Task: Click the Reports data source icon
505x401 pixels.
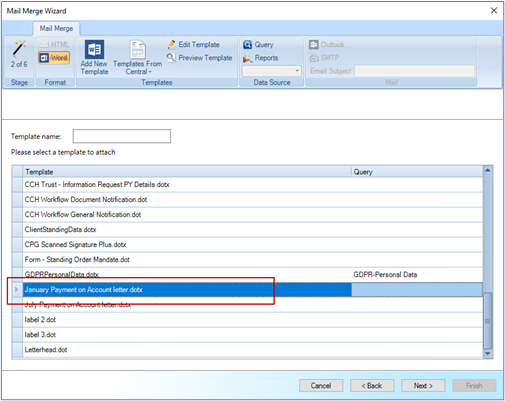Action: click(x=247, y=58)
